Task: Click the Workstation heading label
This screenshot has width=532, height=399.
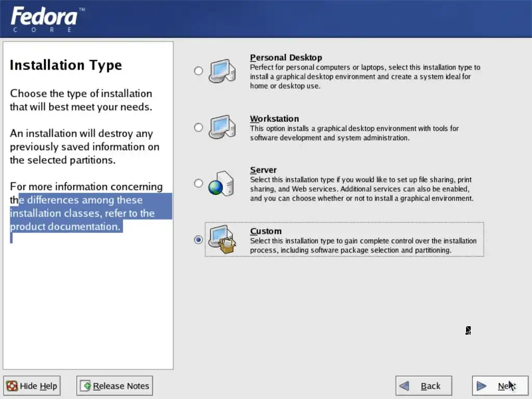Action: (x=274, y=119)
